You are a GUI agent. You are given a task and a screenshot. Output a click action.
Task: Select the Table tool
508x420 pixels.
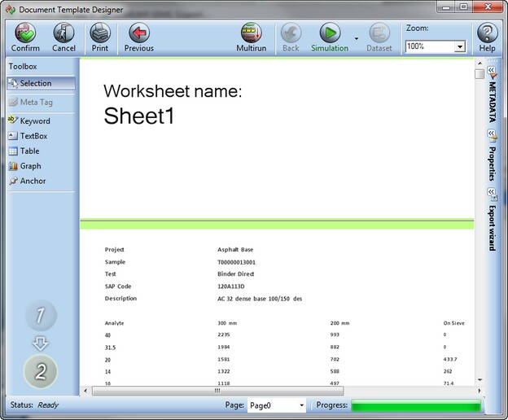point(24,151)
